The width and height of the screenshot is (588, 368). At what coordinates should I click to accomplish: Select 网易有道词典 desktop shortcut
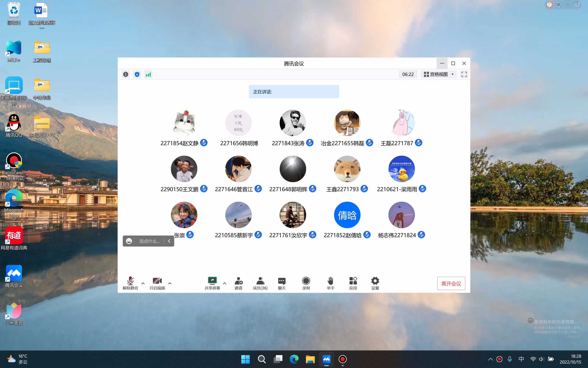(14, 238)
